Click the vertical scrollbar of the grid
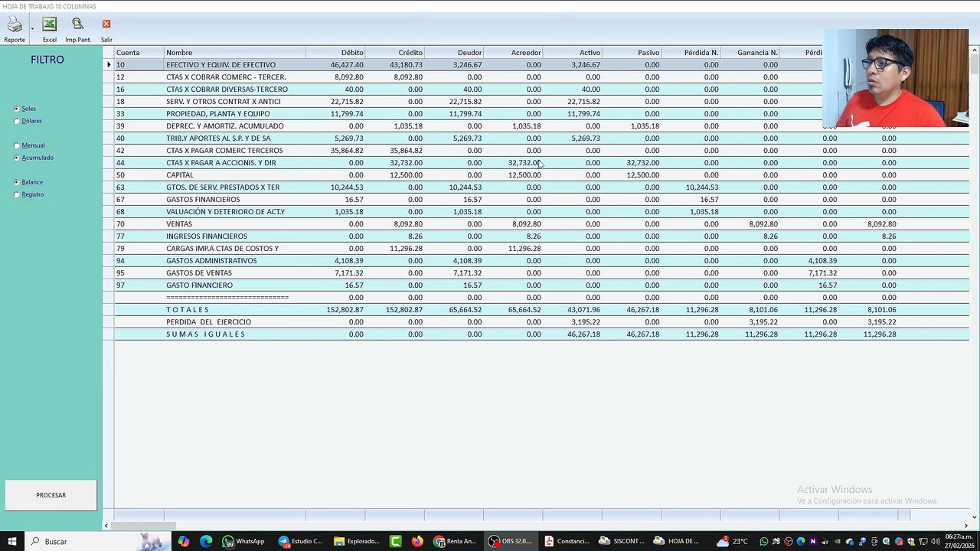The width and height of the screenshot is (980, 551). pos(974,283)
